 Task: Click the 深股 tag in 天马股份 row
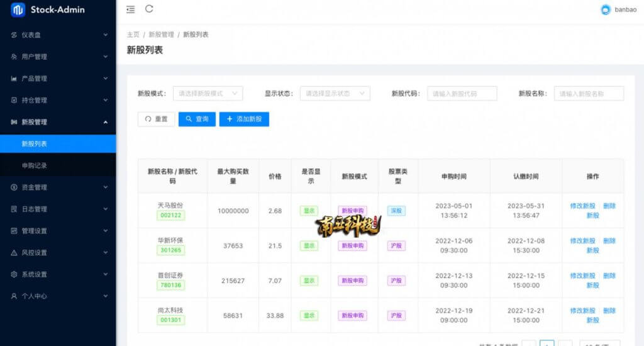396,211
